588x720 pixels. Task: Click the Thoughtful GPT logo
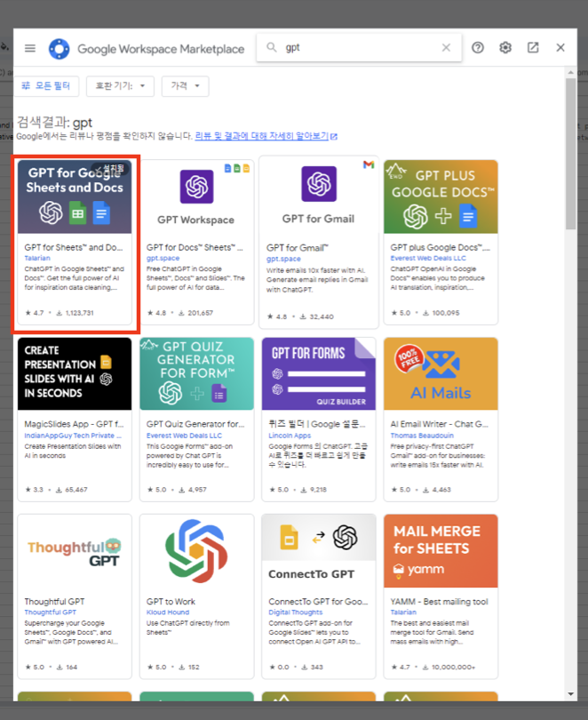coord(75,553)
